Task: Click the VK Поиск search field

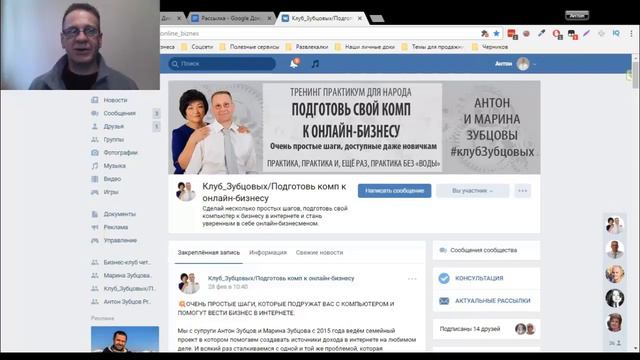Action: pos(222,64)
